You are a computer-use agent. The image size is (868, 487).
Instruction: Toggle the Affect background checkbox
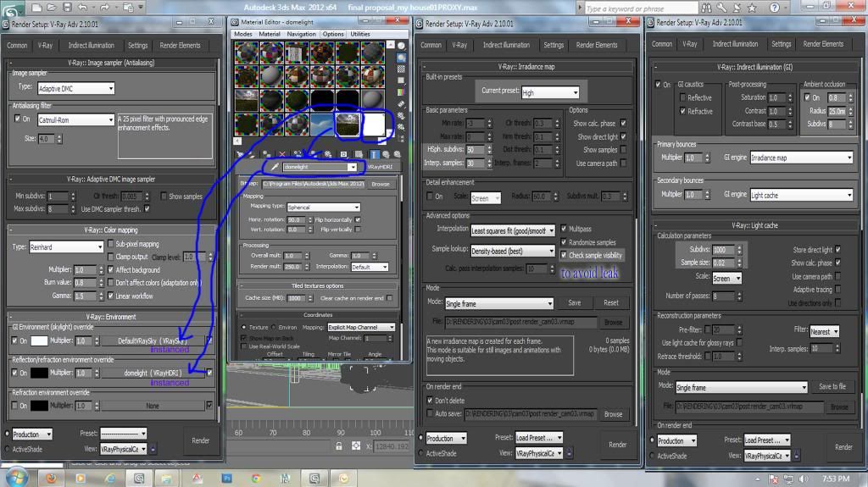tap(111, 269)
